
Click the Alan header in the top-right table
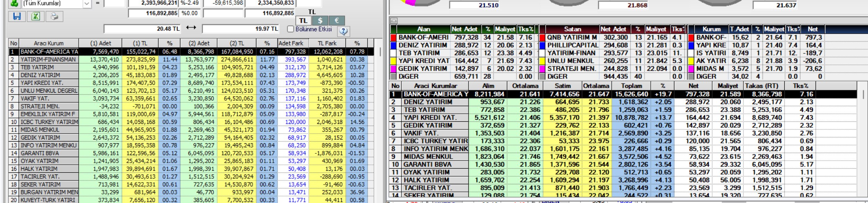point(424,29)
